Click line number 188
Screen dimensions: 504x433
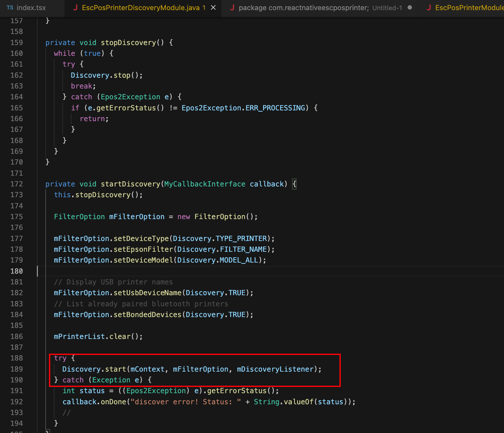coord(17,358)
